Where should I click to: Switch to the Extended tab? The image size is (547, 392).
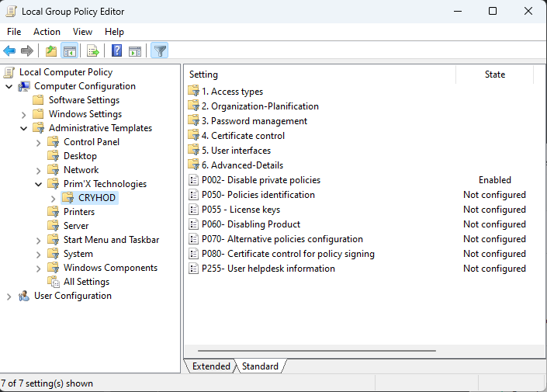point(210,366)
